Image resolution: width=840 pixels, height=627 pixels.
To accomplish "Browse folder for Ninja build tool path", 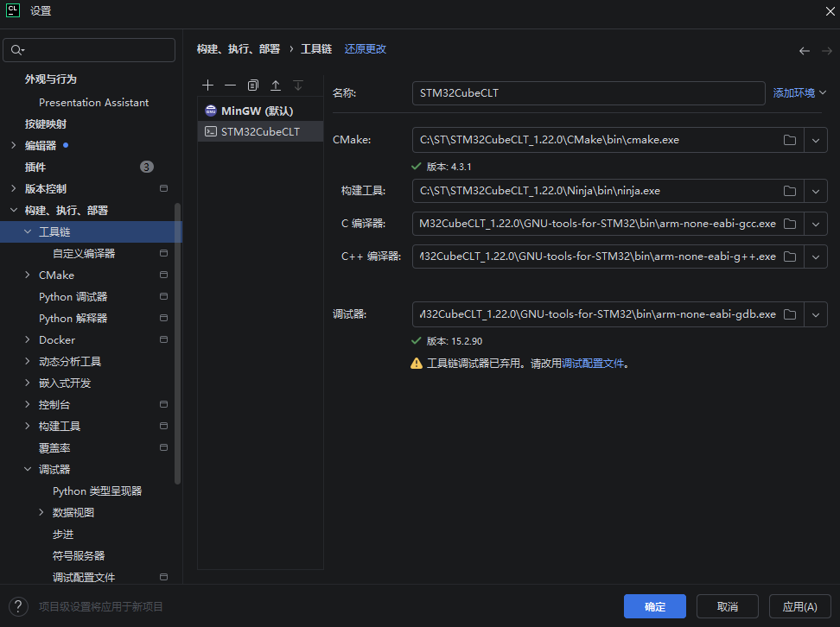I will [790, 191].
